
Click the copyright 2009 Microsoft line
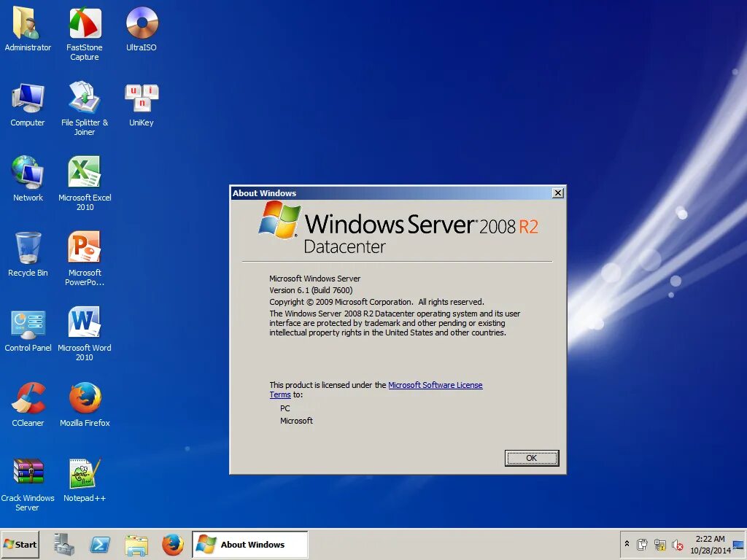click(x=376, y=302)
